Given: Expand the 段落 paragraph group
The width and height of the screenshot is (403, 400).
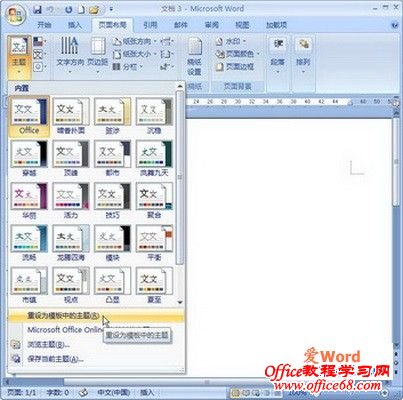Looking at the screenshot, I should pos(278,57).
